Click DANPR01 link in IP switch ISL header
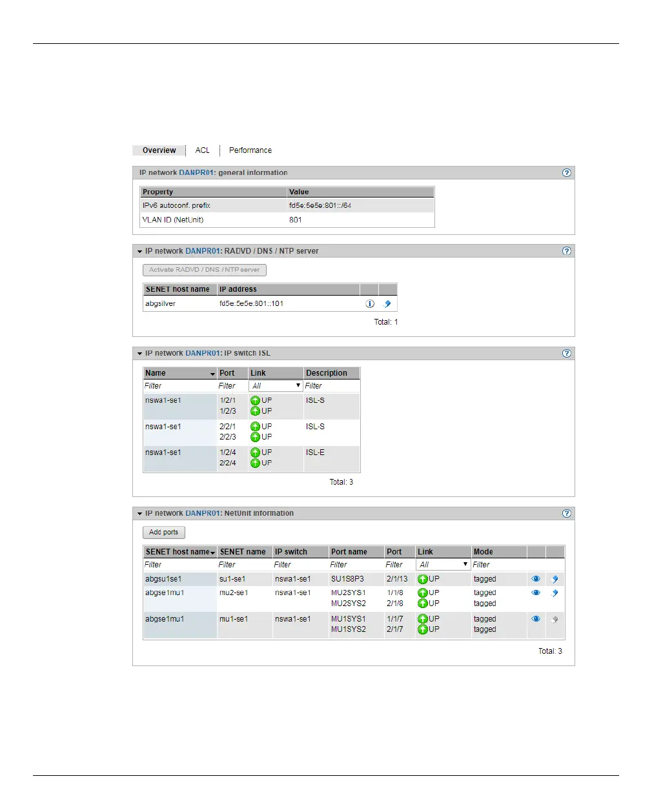The height and width of the screenshot is (812, 652). (203, 353)
